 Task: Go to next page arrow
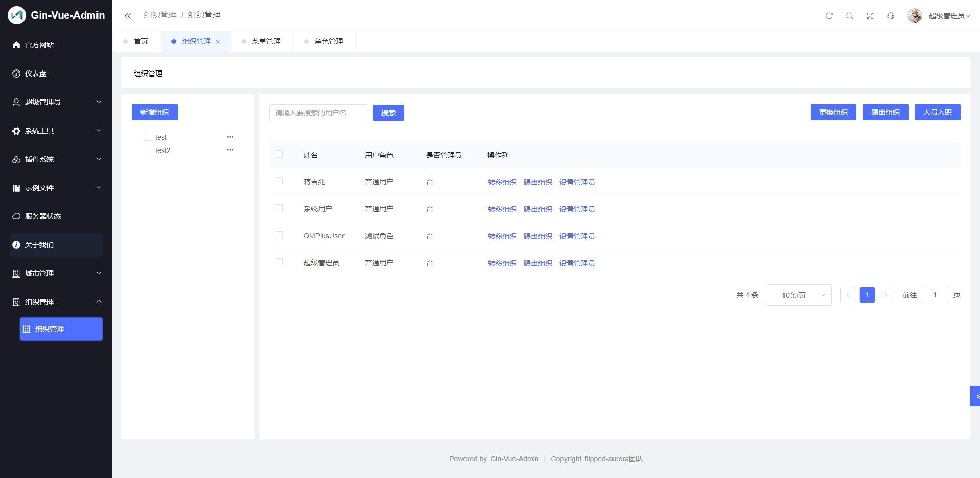(886, 295)
